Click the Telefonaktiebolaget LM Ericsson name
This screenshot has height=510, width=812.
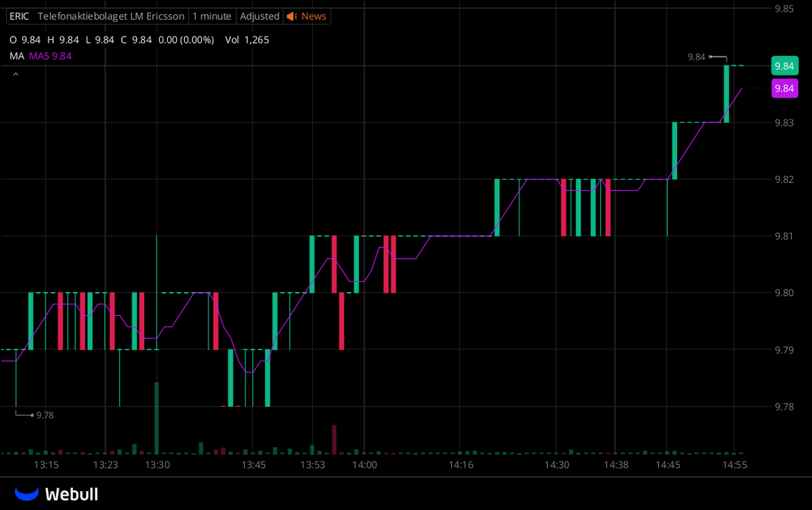point(111,16)
